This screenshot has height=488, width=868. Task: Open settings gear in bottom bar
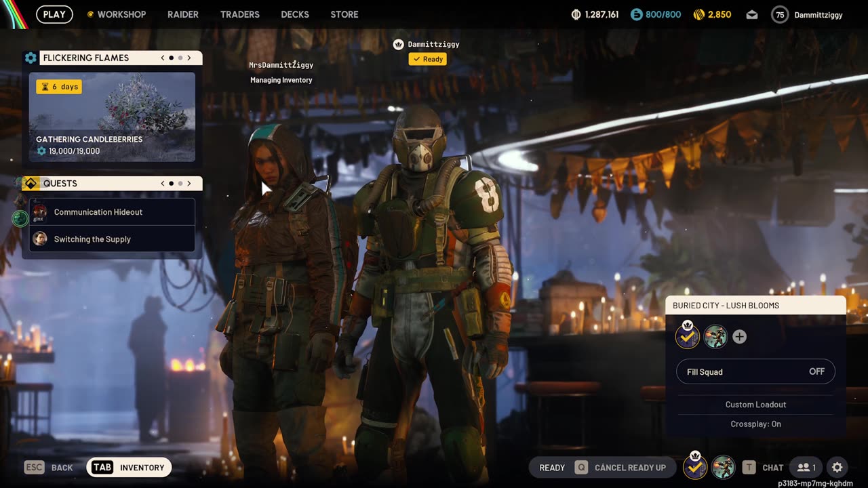(837, 468)
